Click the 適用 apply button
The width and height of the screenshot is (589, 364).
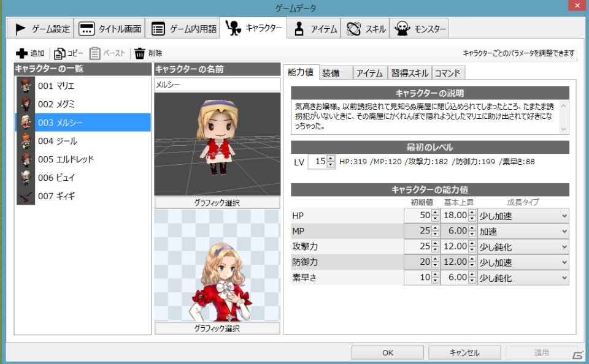point(541,353)
